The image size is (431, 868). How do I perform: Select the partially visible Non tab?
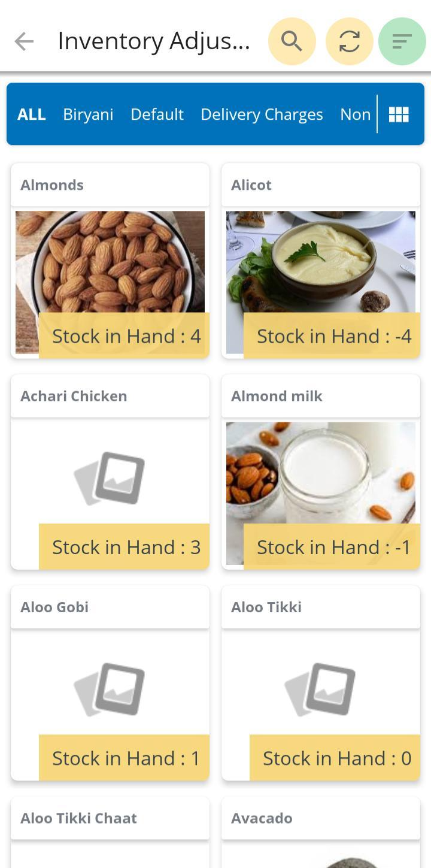pos(355,114)
